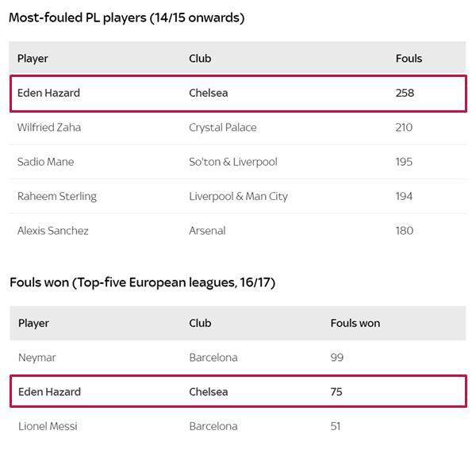Screen dimensions: 476x453
Task: Click the "Most-fouled PL players" table title
Action: tap(126, 17)
